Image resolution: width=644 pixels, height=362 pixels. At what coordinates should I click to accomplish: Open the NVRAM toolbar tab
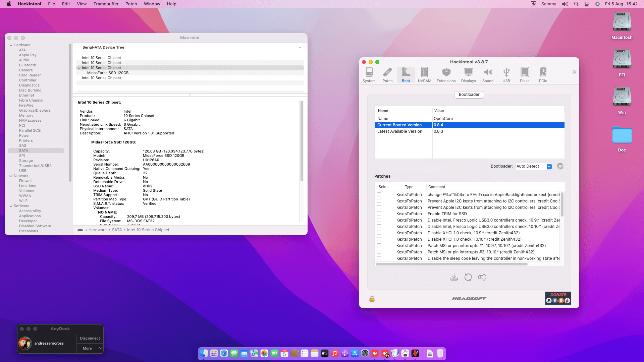click(x=424, y=75)
